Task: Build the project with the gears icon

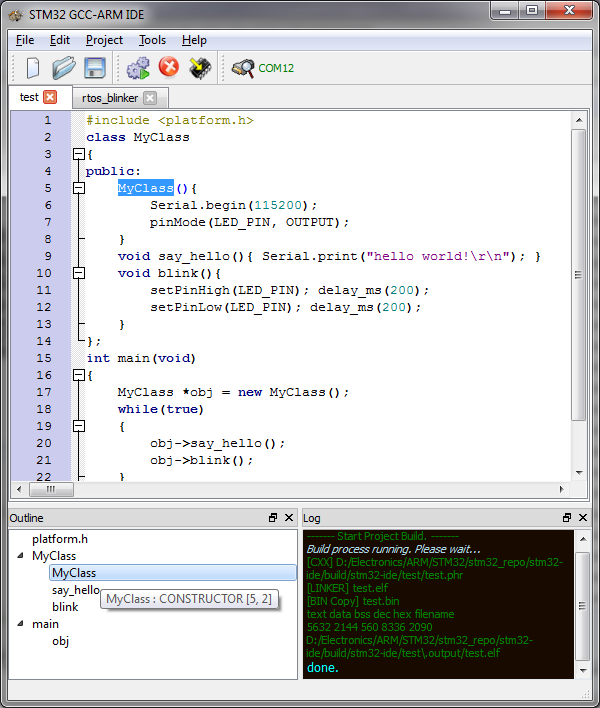Action: pyautogui.click(x=138, y=68)
